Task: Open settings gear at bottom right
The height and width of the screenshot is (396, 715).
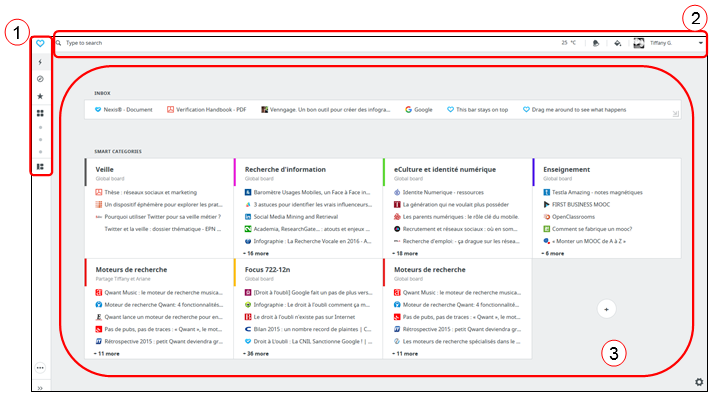Action: coord(699,381)
